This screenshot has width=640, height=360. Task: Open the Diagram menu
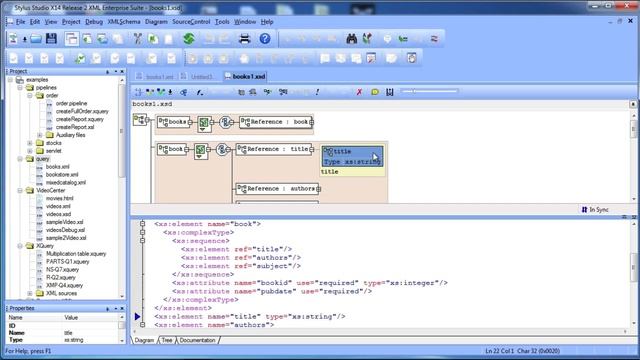coord(156,22)
